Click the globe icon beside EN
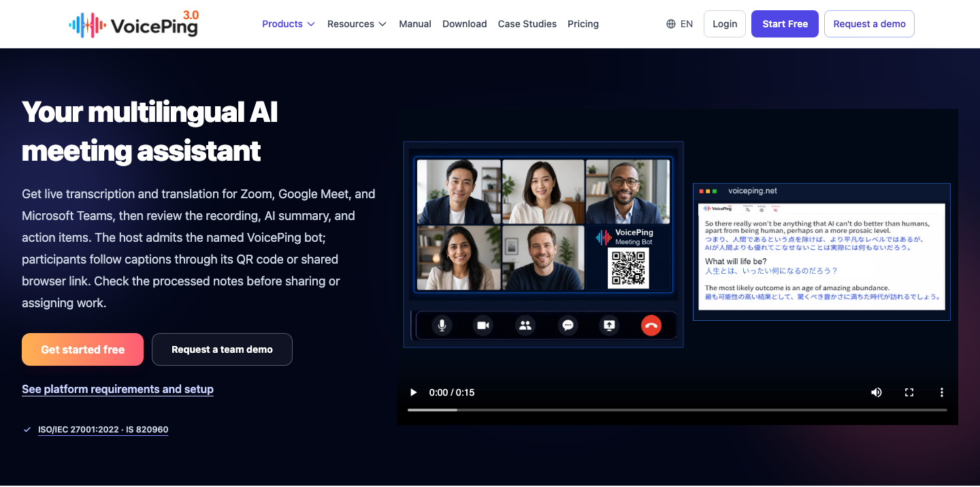The image size is (980, 487). coord(671,24)
